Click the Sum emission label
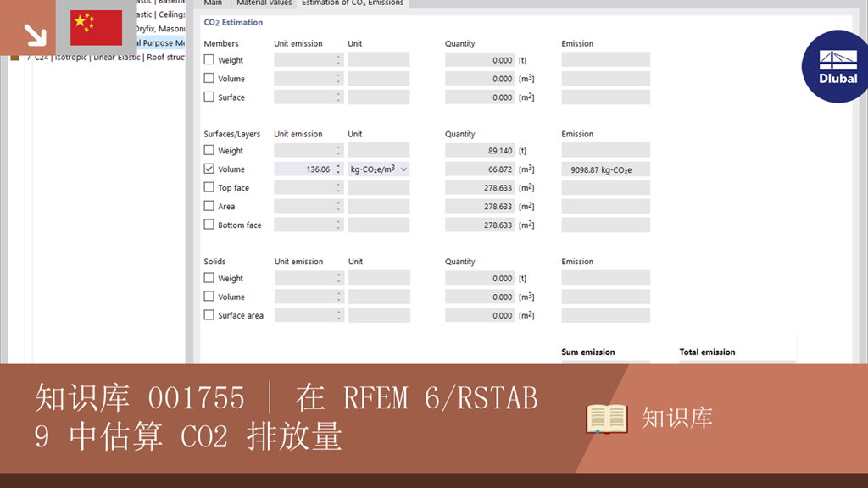 (x=588, y=352)
